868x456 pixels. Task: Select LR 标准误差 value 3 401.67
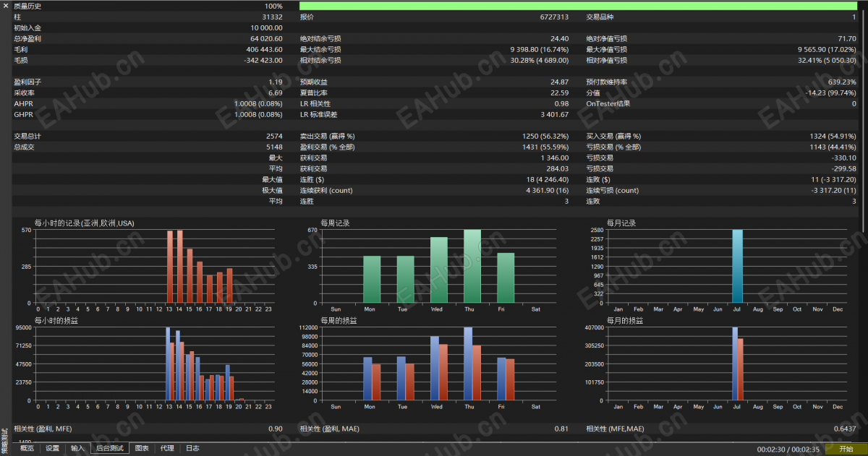click(x=554, y=114)
